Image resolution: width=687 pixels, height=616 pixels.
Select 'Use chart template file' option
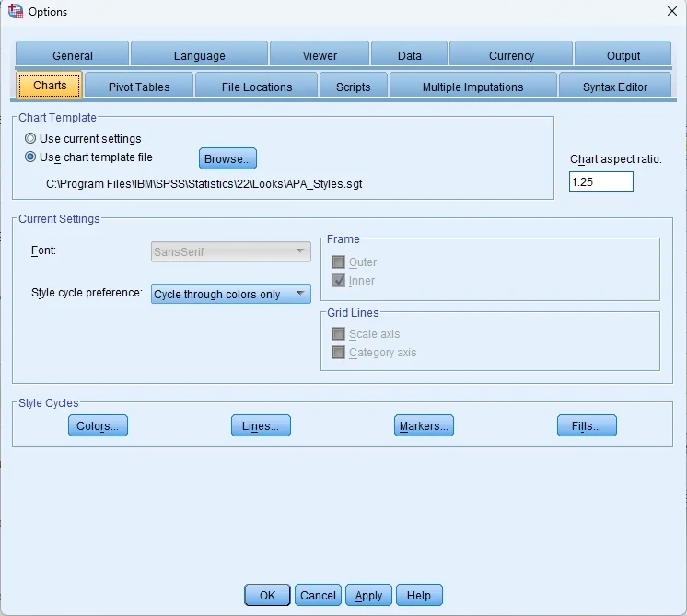[x=31, y=157]
